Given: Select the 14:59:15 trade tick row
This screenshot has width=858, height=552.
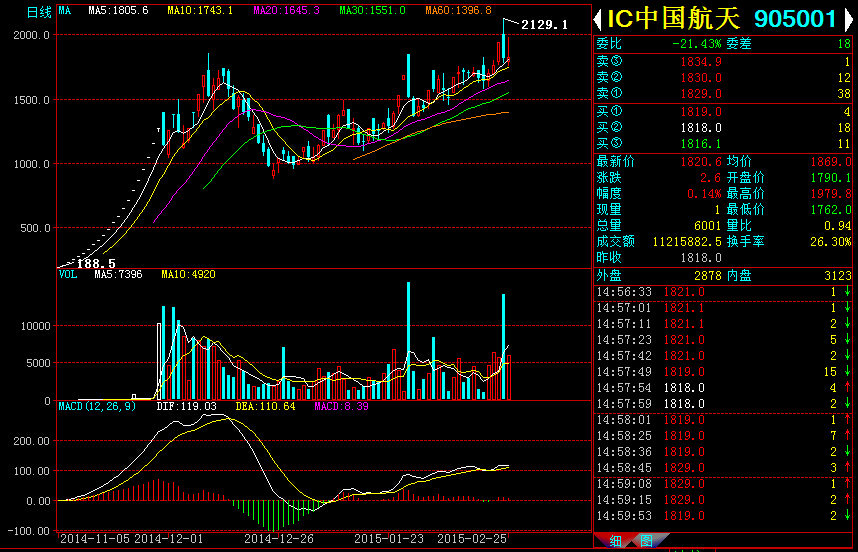Looking at the screenshot, I should pyautogui.click(x=723, y=500).
